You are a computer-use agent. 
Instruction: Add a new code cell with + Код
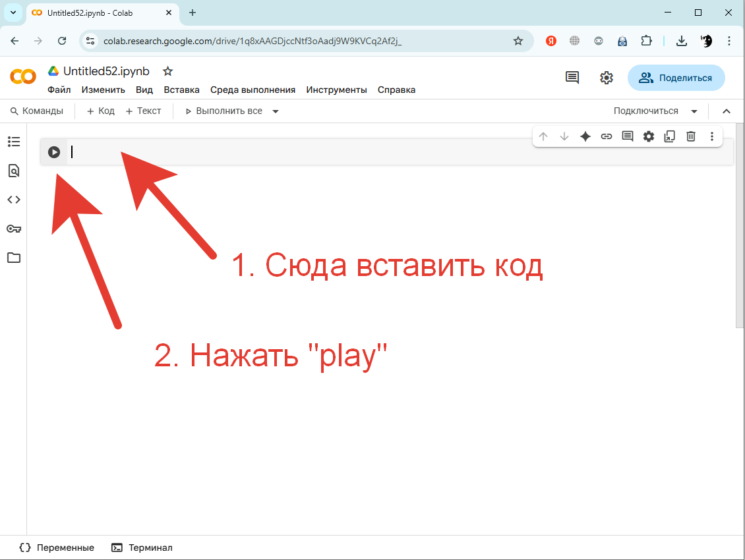(x=100, y=111)
